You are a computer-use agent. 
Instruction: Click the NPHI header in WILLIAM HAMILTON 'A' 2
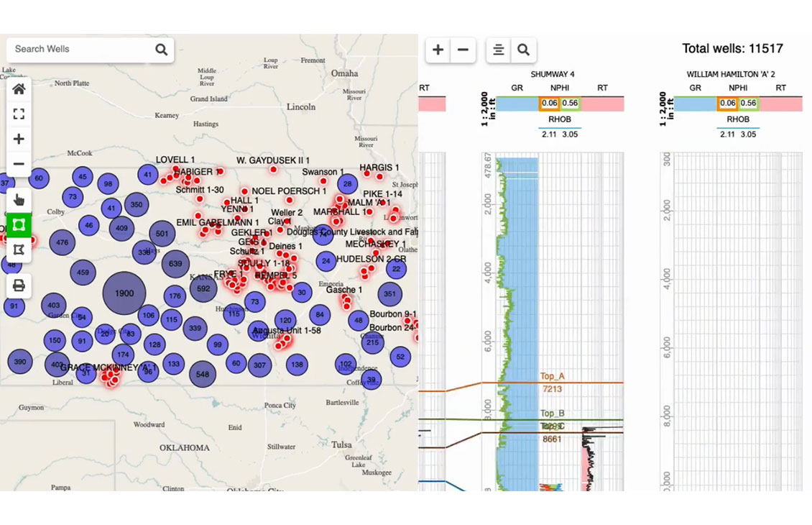[x=738, y=88]
